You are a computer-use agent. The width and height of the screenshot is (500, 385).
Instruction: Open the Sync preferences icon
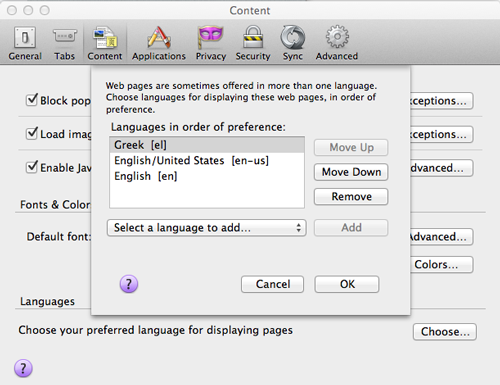tap(293, 37)
